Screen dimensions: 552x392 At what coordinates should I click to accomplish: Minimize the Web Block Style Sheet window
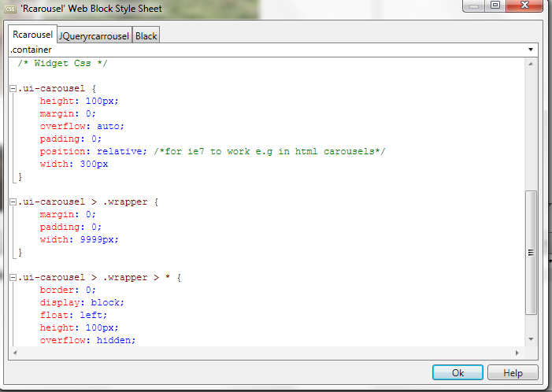tap(473, 6)
